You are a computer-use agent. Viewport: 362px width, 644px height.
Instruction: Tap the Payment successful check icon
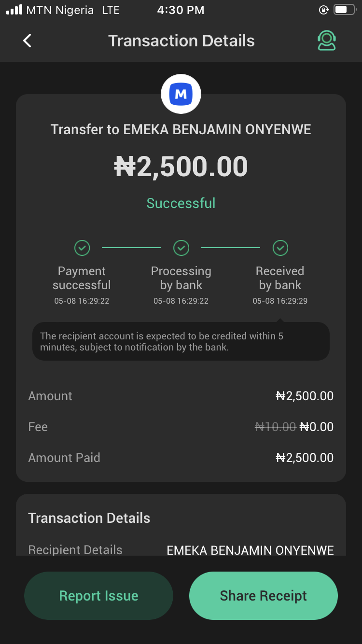point(82,248)
